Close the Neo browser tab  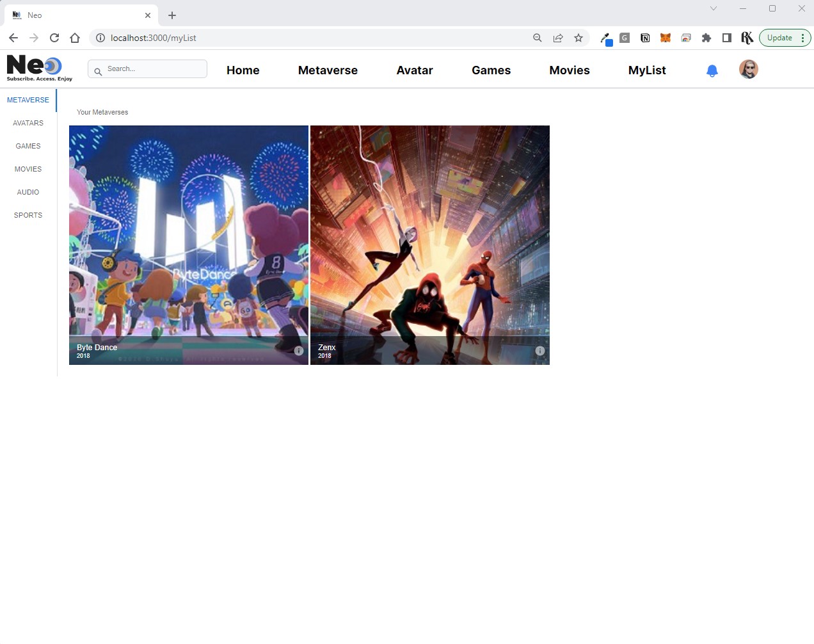pos(148,15)
